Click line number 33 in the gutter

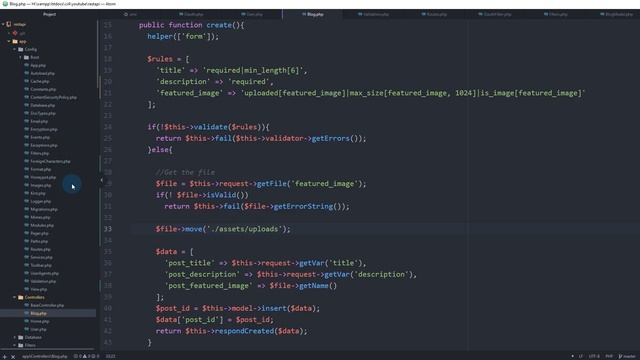click(108, 229)
